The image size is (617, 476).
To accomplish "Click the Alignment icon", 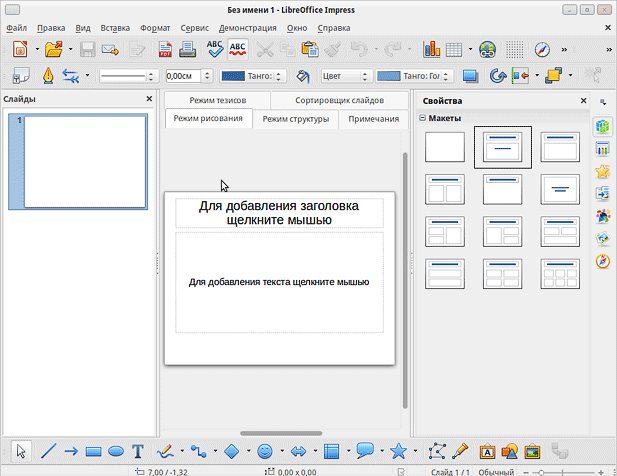I will [520, 76].
